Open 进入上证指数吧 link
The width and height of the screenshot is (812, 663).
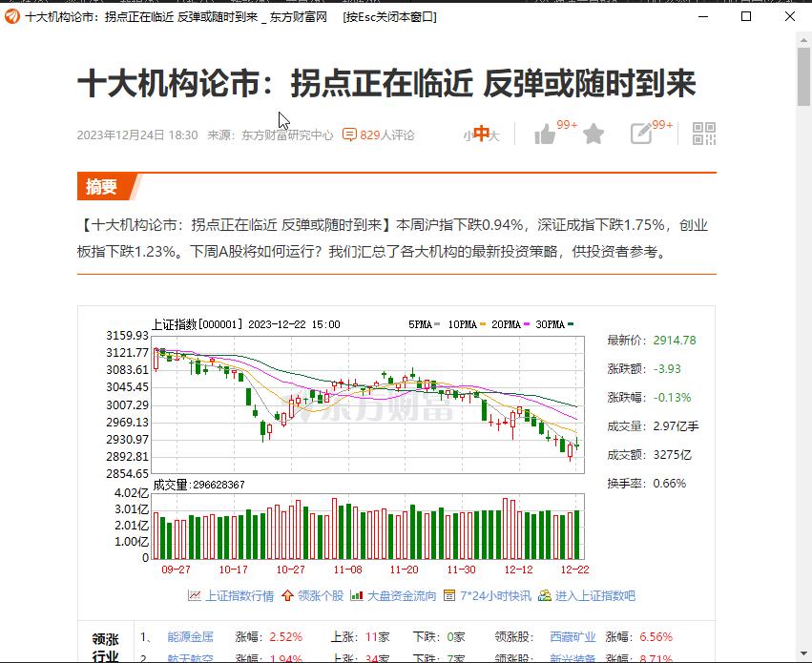595,595
